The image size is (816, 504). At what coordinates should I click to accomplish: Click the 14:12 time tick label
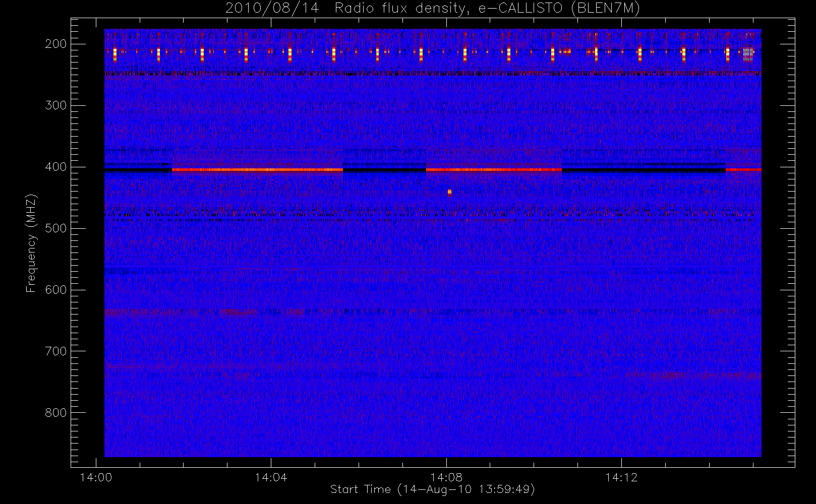[621, 477]
